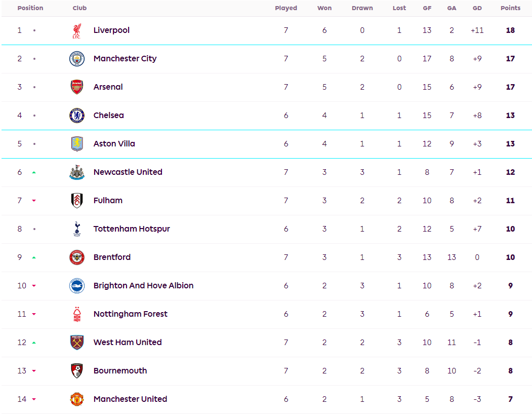Click Fulham's red down-arrow position indicator
Screen dimensions: 532x414
pyautogui.click(x=34, y=201)
